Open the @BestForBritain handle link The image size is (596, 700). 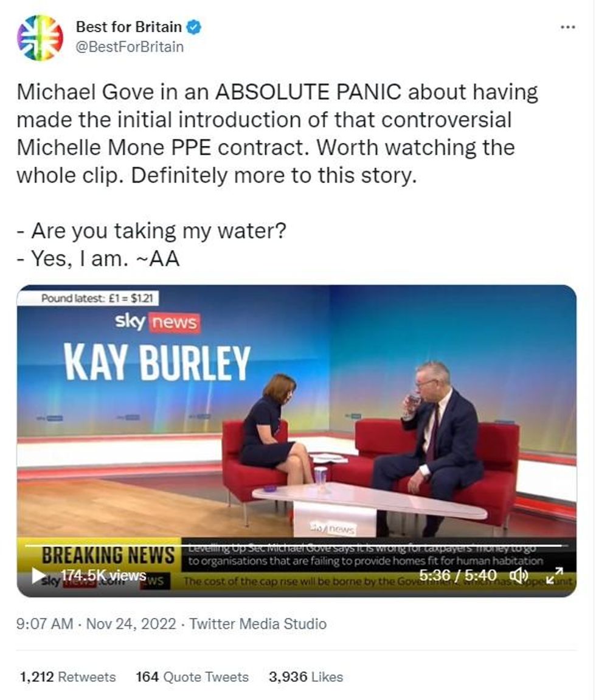tap(130, 47)
